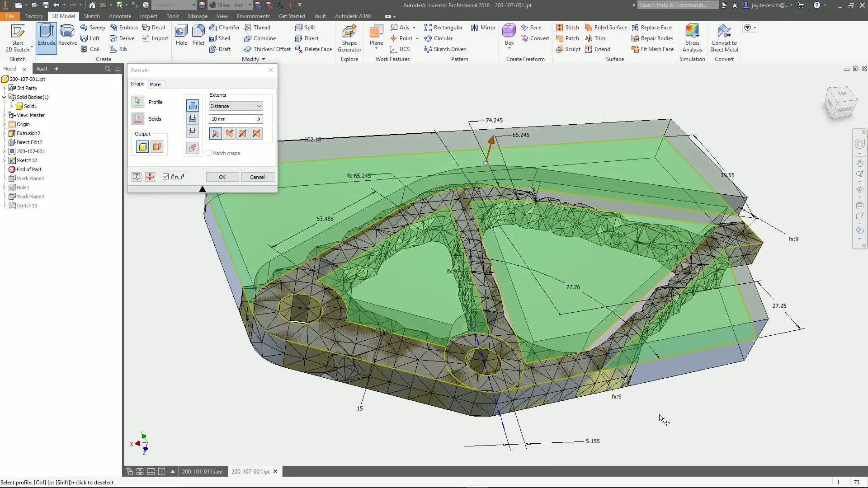Viewport: 868px width, 488px height.
Task: Click the 10 mm distance input field
Action: click(232, 119)
